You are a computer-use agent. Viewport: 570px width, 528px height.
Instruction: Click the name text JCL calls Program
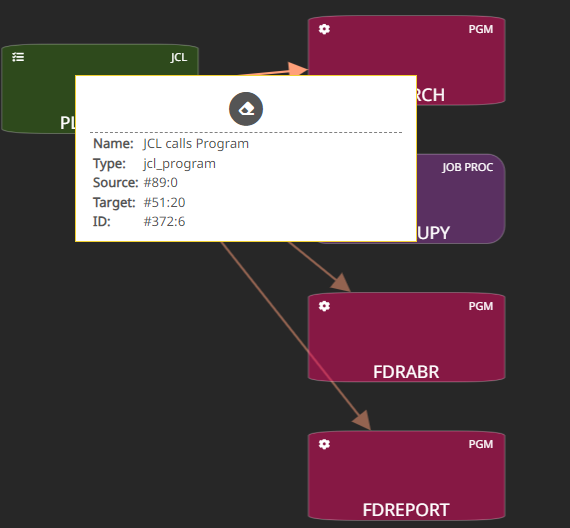click(x=196, y=144)
